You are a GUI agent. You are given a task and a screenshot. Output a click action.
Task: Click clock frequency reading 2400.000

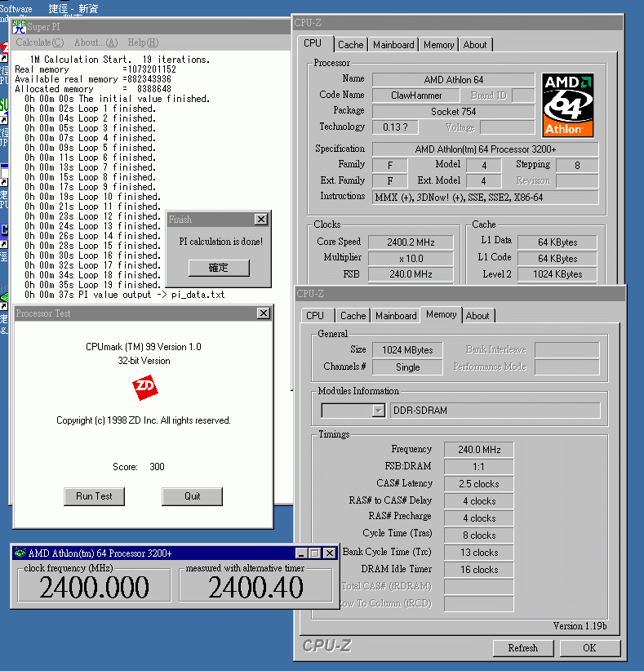click(x=94, y=587)
